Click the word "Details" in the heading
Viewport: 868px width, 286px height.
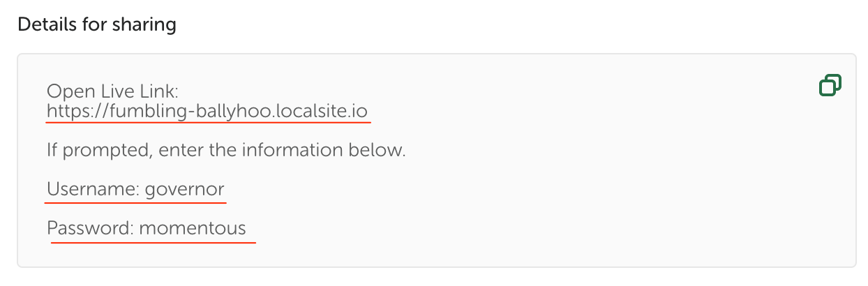pos(42,25)
